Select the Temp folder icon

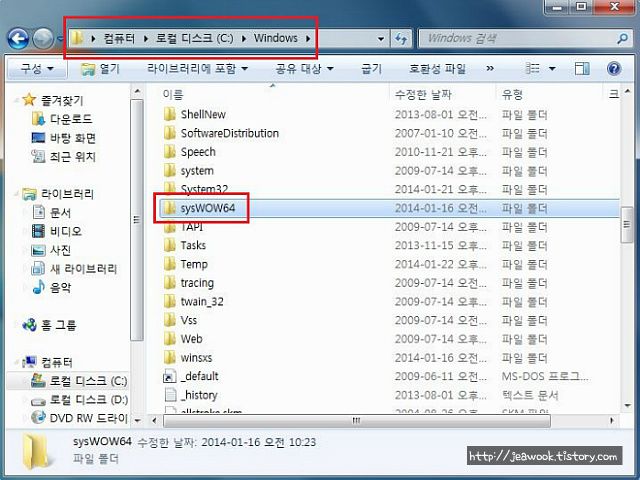[x=170, y=264]
